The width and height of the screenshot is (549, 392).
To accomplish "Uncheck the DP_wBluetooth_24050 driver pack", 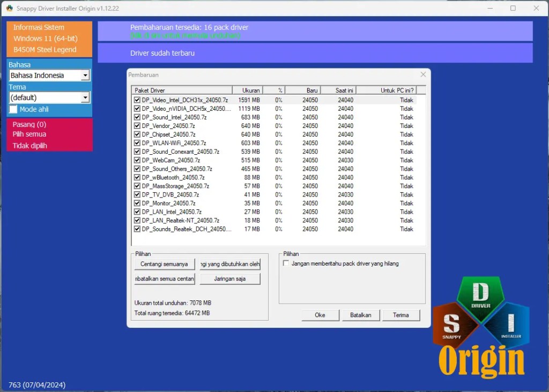I will coord(137,177).
